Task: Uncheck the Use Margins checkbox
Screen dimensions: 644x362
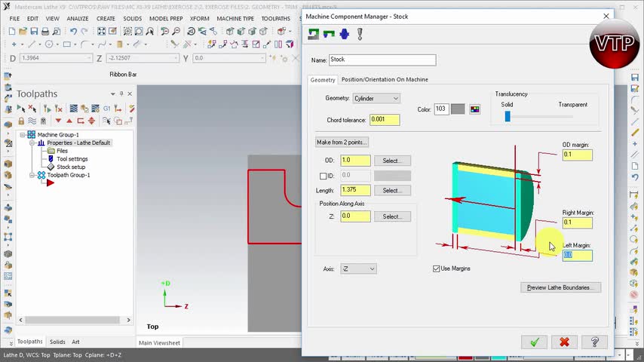Action: pos(436,268)
